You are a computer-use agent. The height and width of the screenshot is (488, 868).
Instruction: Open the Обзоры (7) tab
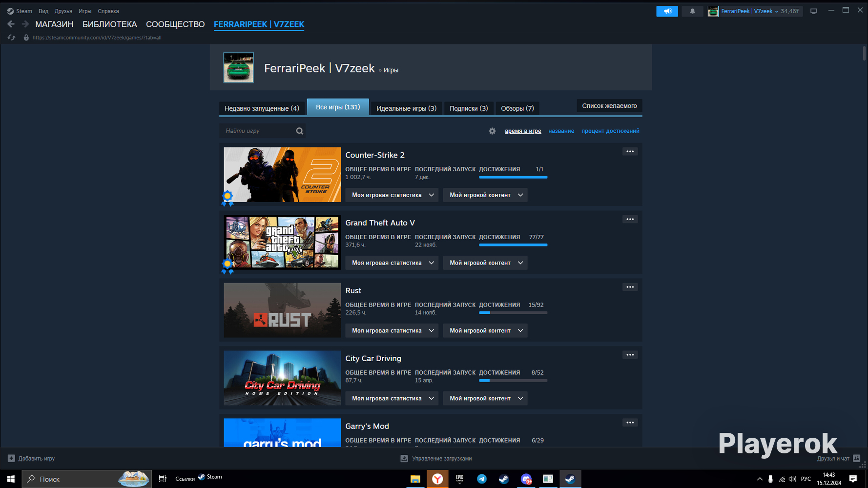click(517, 108)
